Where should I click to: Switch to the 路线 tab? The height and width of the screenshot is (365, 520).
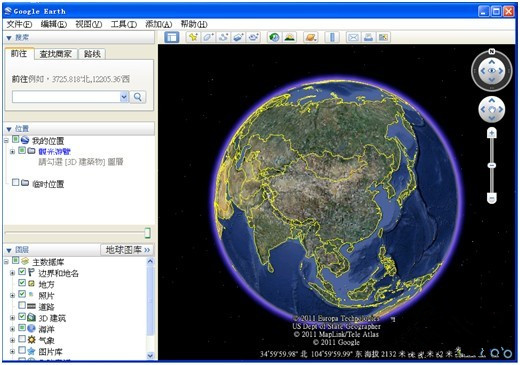(92, 54)
